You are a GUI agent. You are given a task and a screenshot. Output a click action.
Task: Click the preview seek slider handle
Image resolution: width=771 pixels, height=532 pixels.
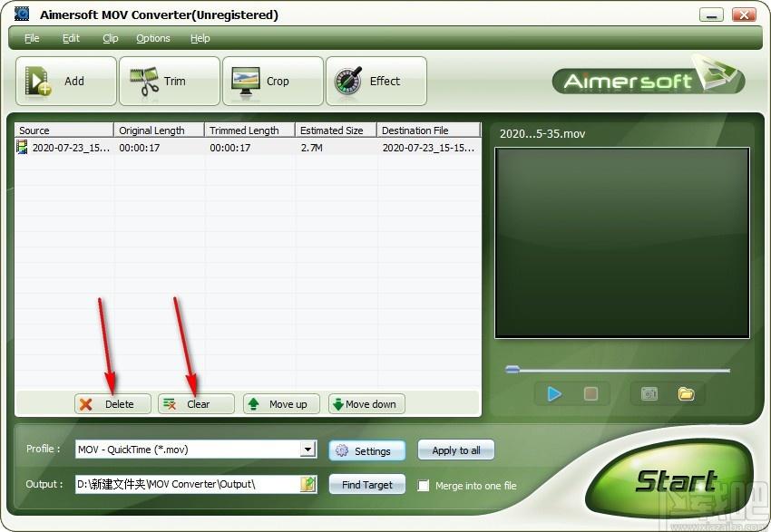512,370
